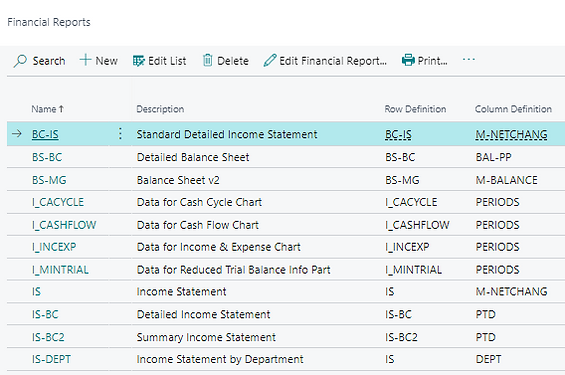
Task: Click the Delete label in toolbar
Action: (x=233, y=61)
